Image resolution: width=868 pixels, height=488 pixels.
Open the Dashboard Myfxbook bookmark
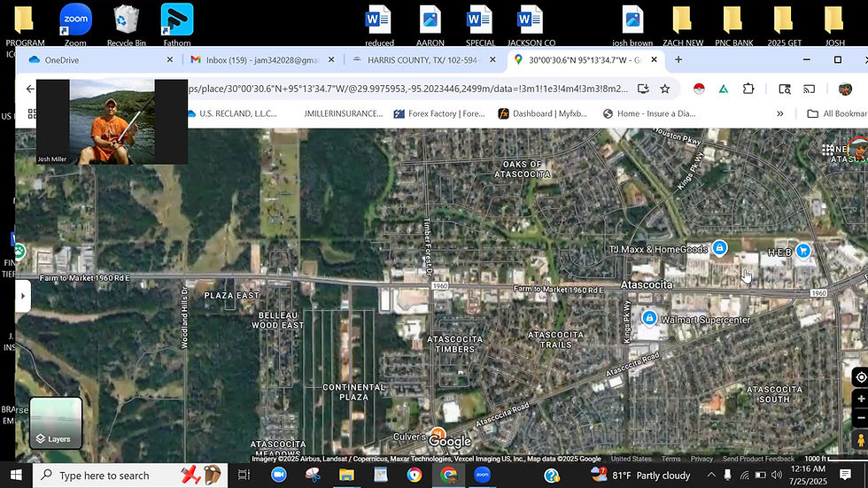click(x=543, y=113)
